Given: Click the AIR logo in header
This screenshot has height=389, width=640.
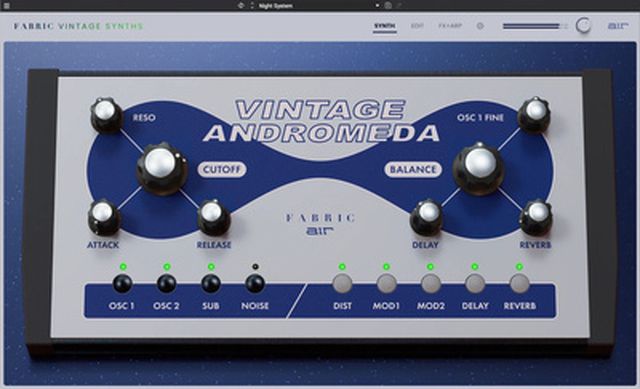Looking at the screenshot, I should click(618, 26).
